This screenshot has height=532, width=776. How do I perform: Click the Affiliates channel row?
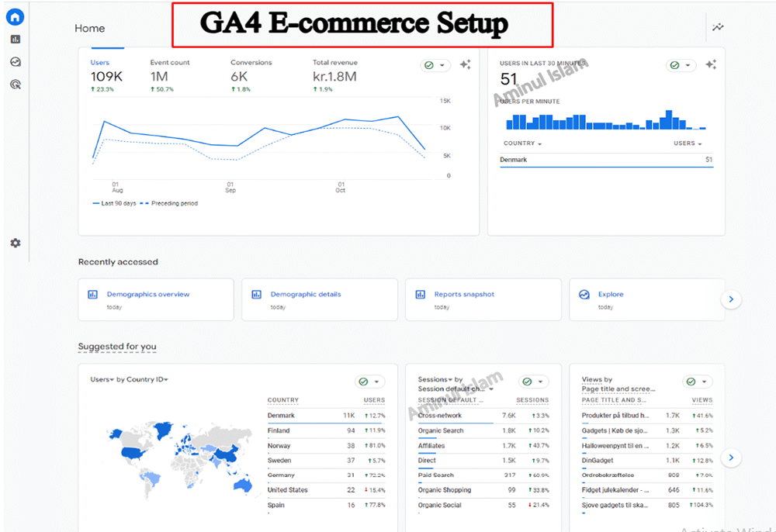[483, 445]
